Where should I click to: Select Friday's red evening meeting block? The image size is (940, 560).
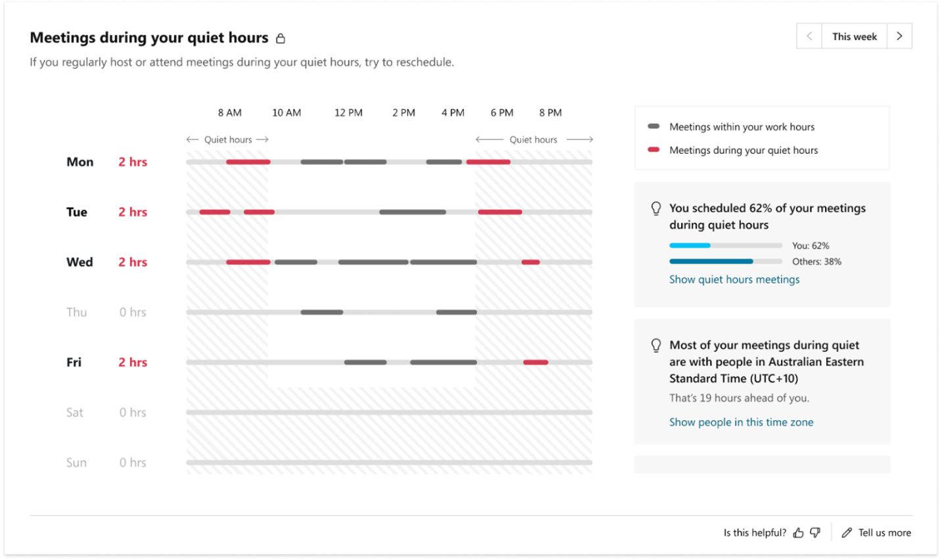pyautogui.click(x=536, y=362)
